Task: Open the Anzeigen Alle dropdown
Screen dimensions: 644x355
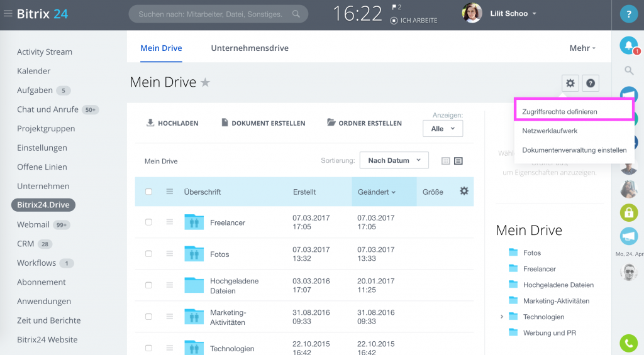Action: pos(443,128)
